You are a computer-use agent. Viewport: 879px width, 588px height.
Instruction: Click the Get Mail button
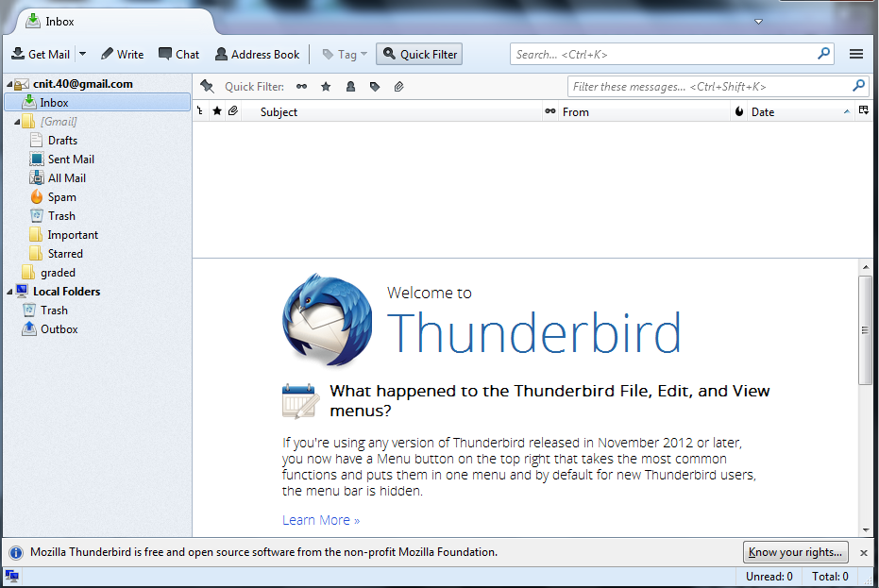(41, 55)
